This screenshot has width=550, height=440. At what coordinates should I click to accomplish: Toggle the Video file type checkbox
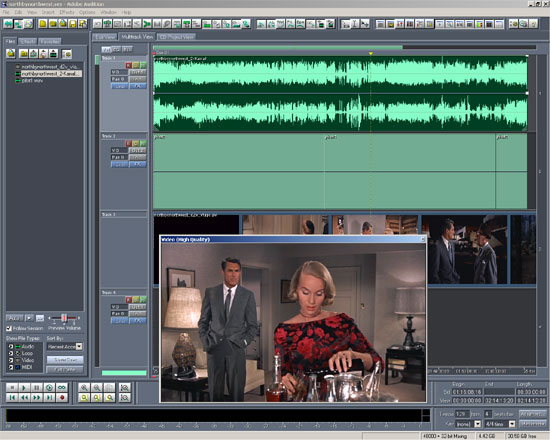click(x=11, y=360)
